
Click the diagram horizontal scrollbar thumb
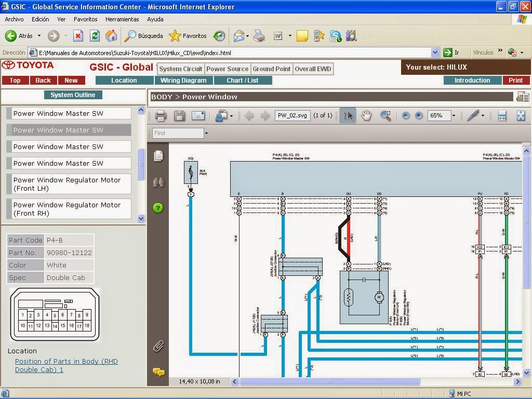coord(329,381)
